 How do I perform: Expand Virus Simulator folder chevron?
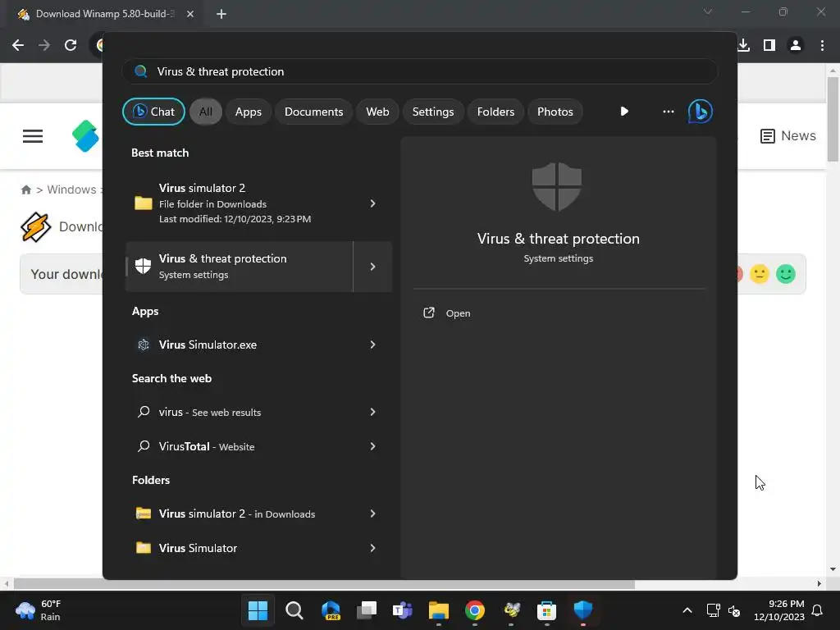(372, 548)
